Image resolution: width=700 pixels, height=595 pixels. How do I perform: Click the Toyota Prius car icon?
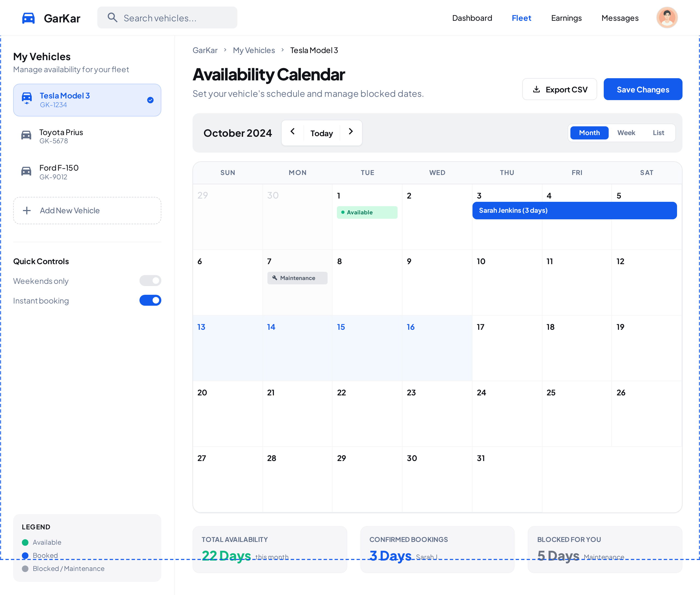(26, 135)
